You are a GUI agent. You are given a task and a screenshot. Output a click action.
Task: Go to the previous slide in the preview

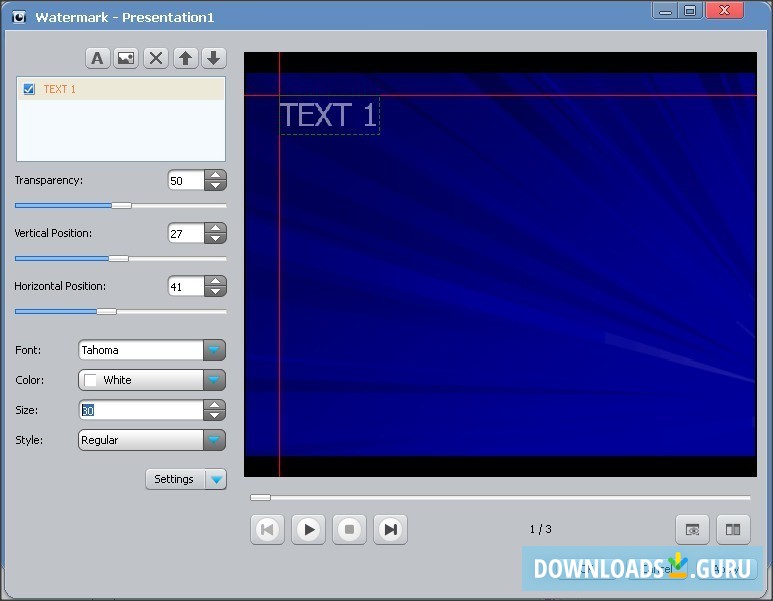point(267,530)
